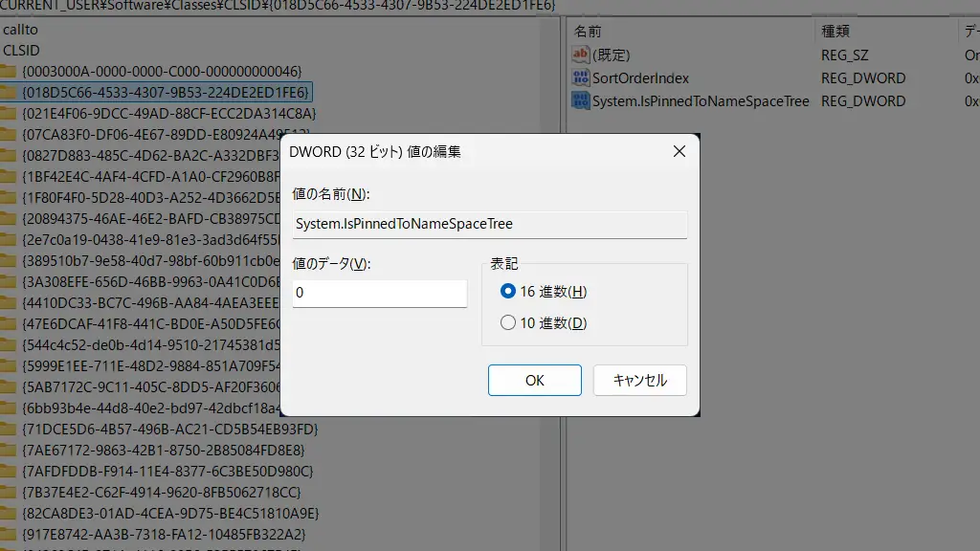Click the 値の名前 name field
The width and height of the screenshot is (980, 551).
pyautogui.click(x=489, y=225)
